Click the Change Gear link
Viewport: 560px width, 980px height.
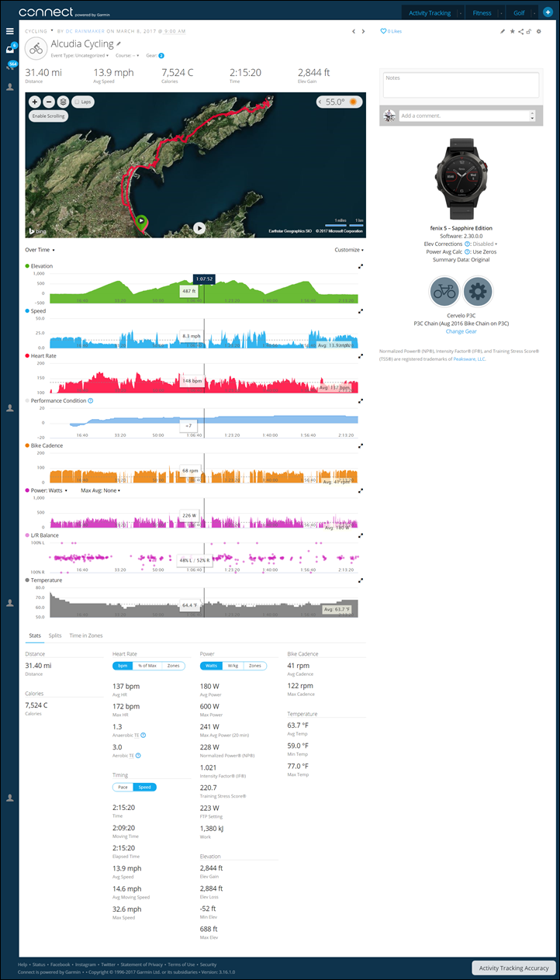point(461,331)
